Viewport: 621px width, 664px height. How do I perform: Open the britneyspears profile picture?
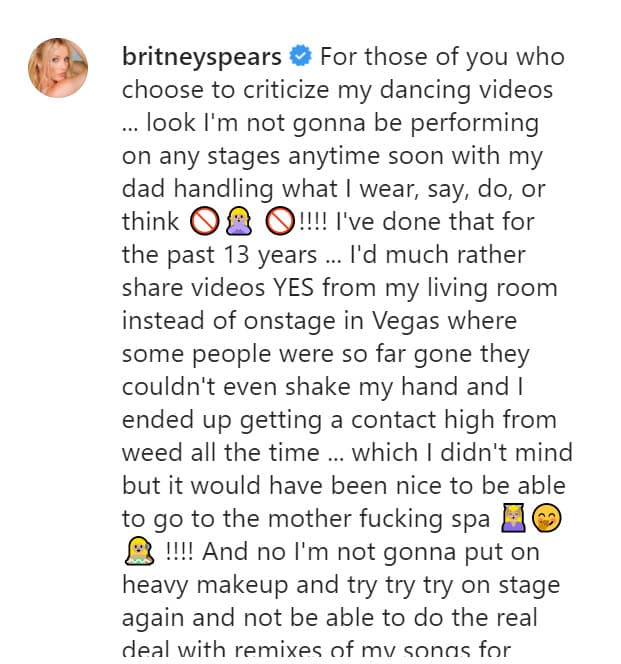click(x=57, y=68)
